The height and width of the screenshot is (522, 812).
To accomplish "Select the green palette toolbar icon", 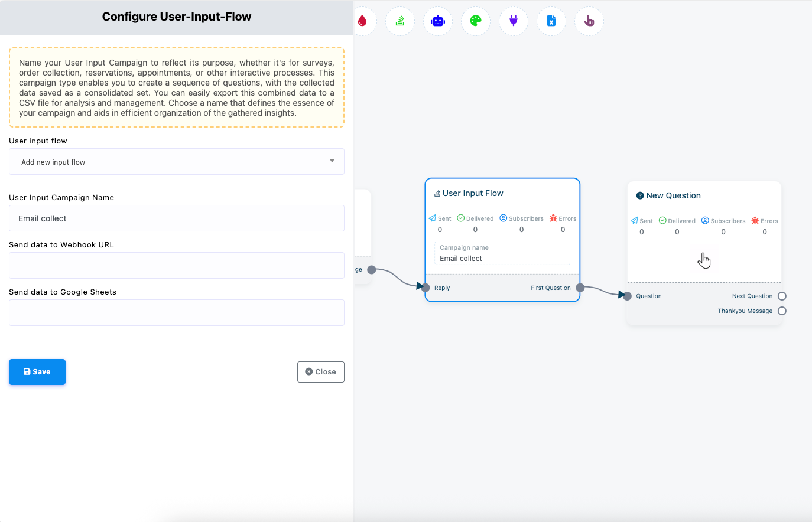I will 476,21.
